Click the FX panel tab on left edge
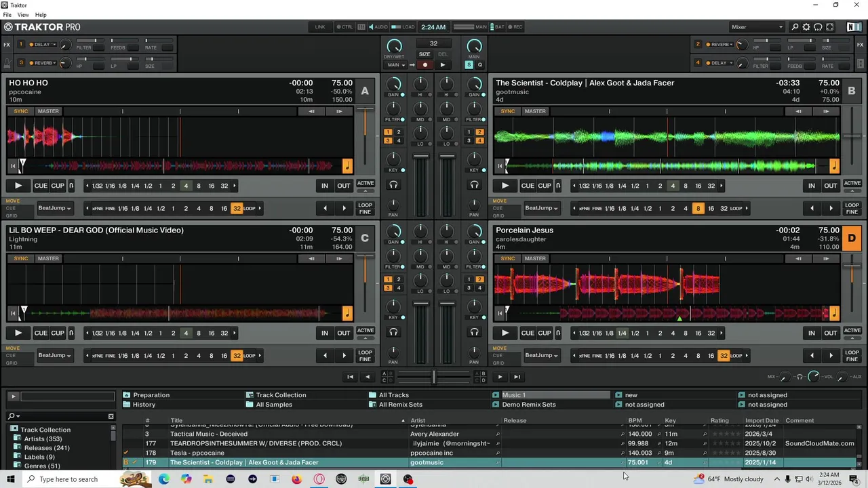The height and width of the screenshot is (488, 868). pyautogui.click(x=7, y=45)
